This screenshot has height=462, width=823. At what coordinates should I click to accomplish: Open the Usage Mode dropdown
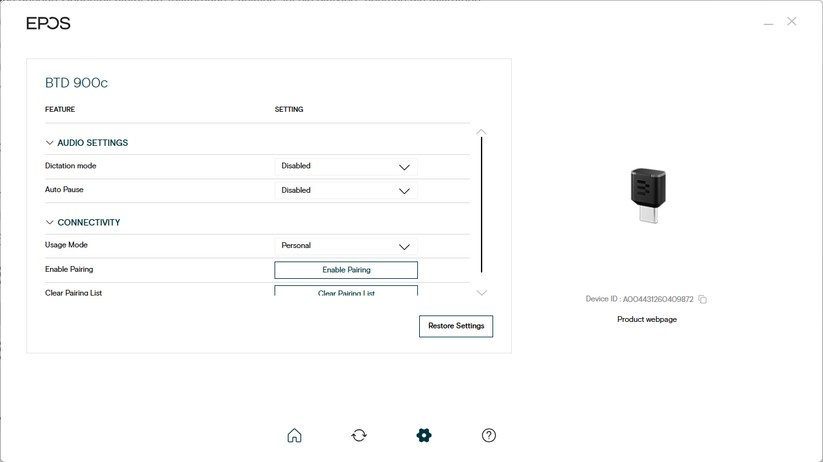[346, 246]
